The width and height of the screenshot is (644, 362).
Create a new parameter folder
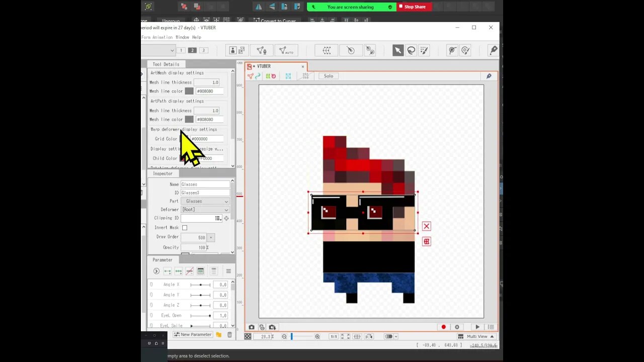[x=219, y=335]
